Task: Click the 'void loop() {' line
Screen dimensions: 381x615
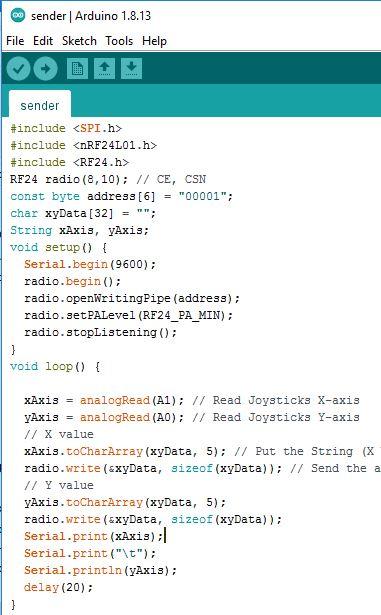Action: click(x=55, y=366)
